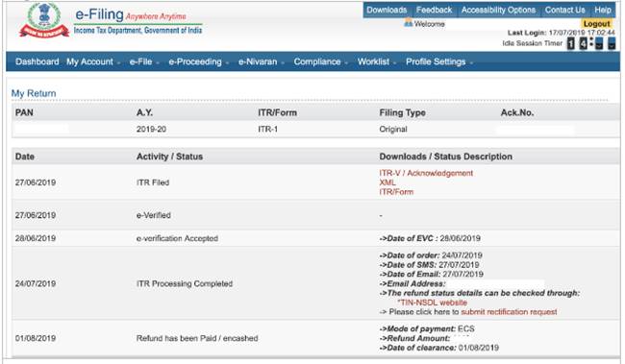Download ITR-V / Acknowledgement
This screenshot has width=625, height=364.
click(426, 173)
